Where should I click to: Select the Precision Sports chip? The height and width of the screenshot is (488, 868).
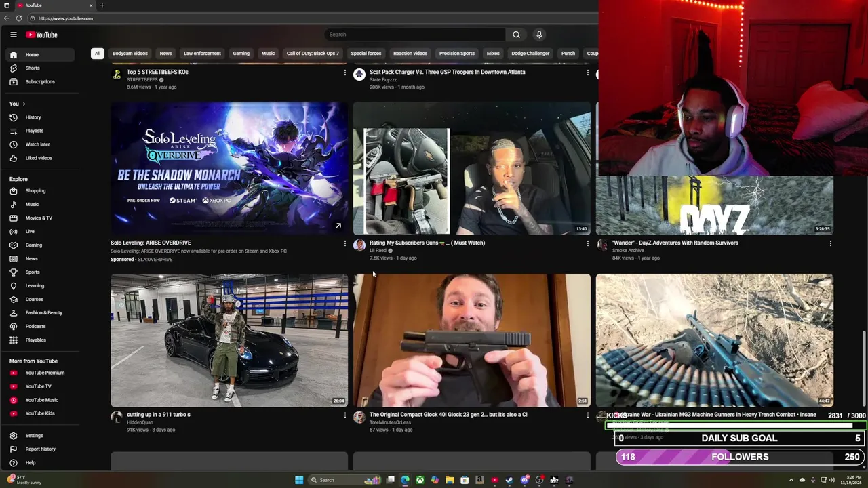[x=457, y=54]
